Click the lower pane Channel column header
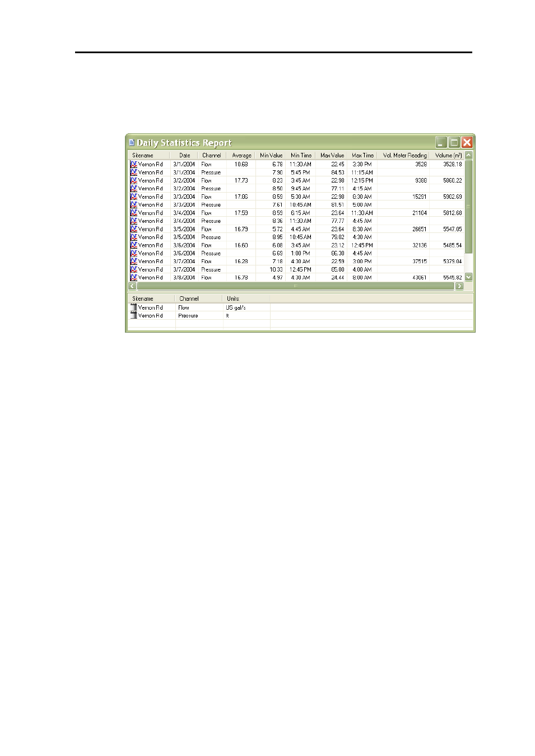535x756 pixels. (199, 298)
